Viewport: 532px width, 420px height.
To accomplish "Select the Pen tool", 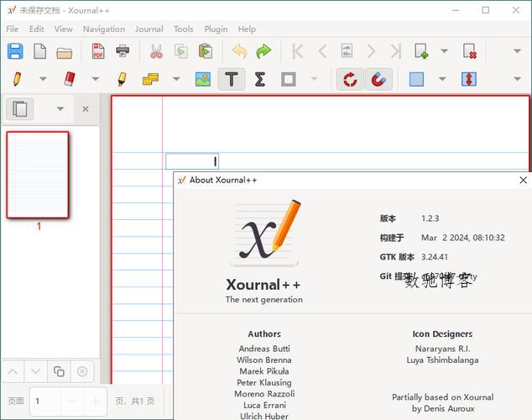I will (x=17, y=79).
